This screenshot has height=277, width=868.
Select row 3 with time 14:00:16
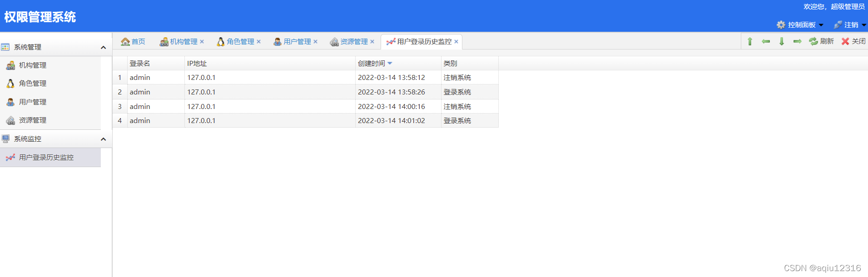[306, 107]
